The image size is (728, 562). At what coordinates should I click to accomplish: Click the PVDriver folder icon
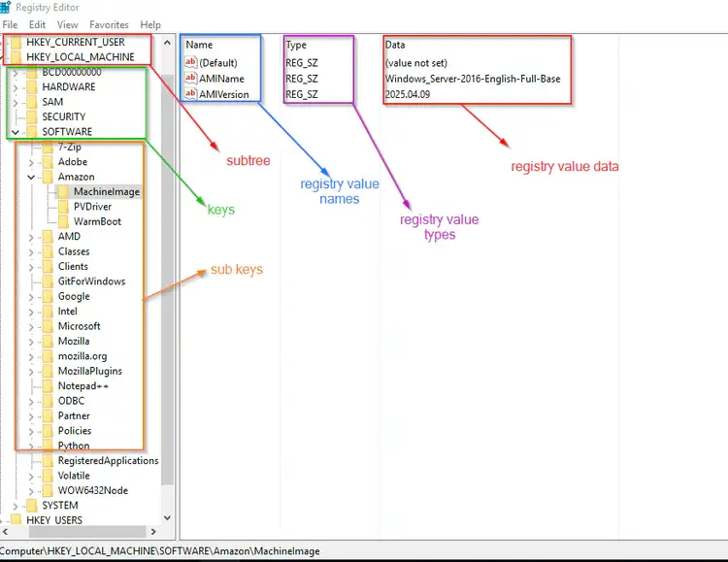pyautogui.click(x=64, y=207)
